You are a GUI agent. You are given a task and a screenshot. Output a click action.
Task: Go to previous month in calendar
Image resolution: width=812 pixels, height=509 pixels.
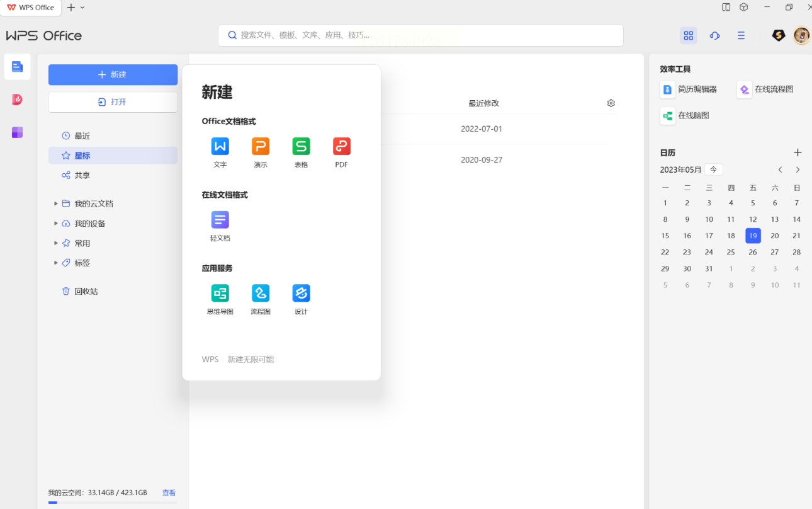[x=780, y=170]
